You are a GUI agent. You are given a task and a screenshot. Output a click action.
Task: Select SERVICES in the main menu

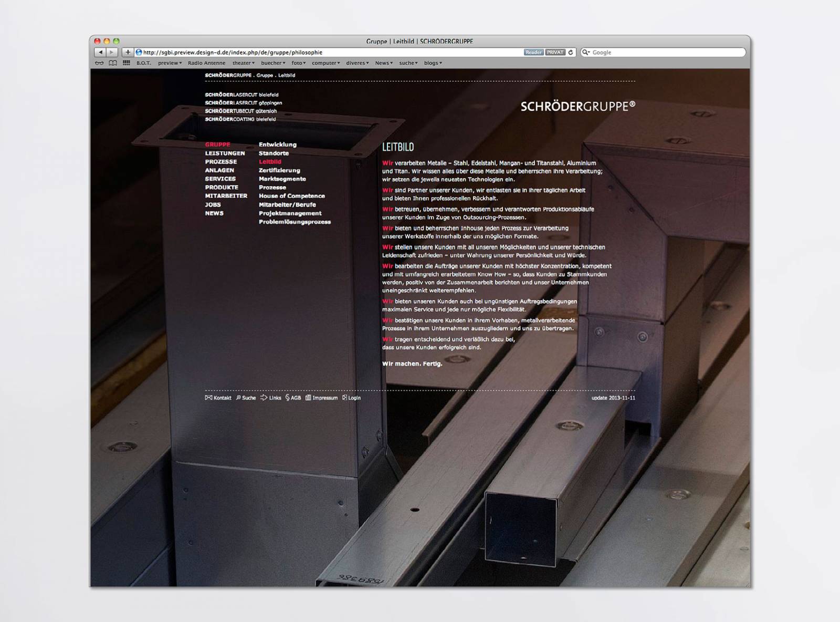(x=220, y=179)
